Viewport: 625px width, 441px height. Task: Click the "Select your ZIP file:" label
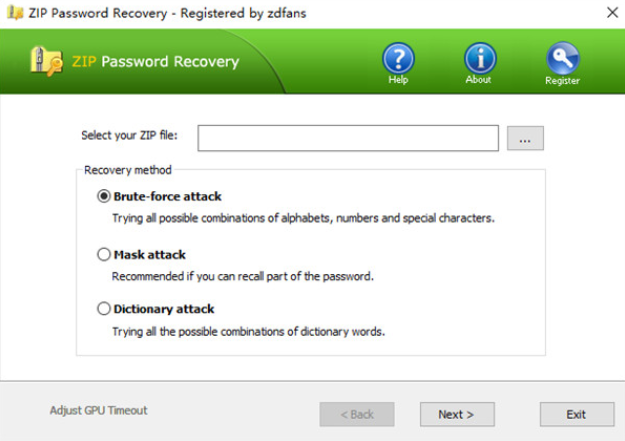pos(132,136)
